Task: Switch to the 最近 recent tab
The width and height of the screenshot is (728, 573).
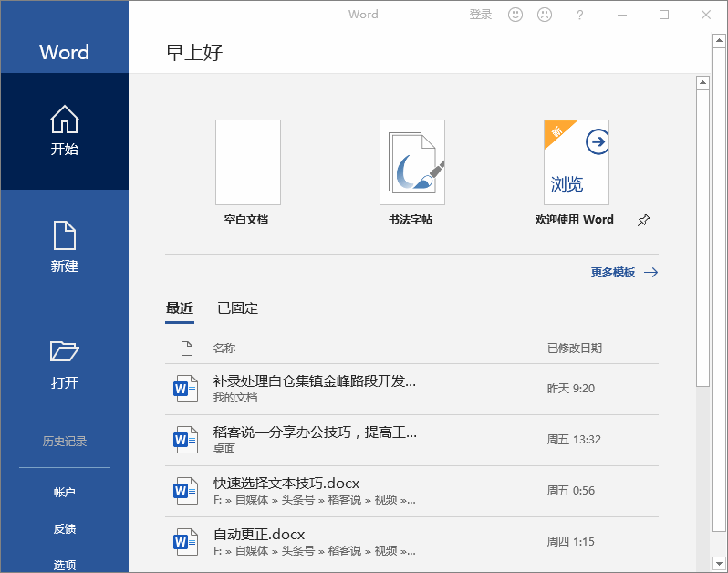Action: coord(180,308)
